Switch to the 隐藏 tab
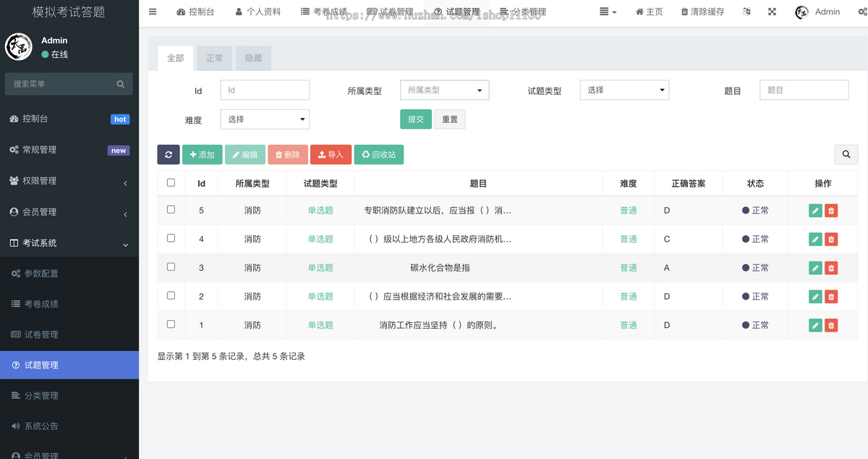This screenshot has width=868, height=459. pyautogui.click(x=254, y=59)
